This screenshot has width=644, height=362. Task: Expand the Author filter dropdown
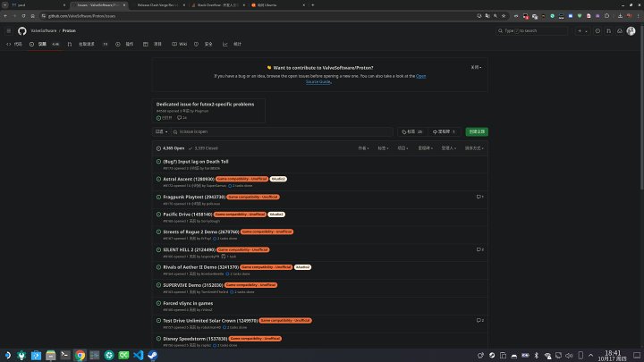[363, 147]
